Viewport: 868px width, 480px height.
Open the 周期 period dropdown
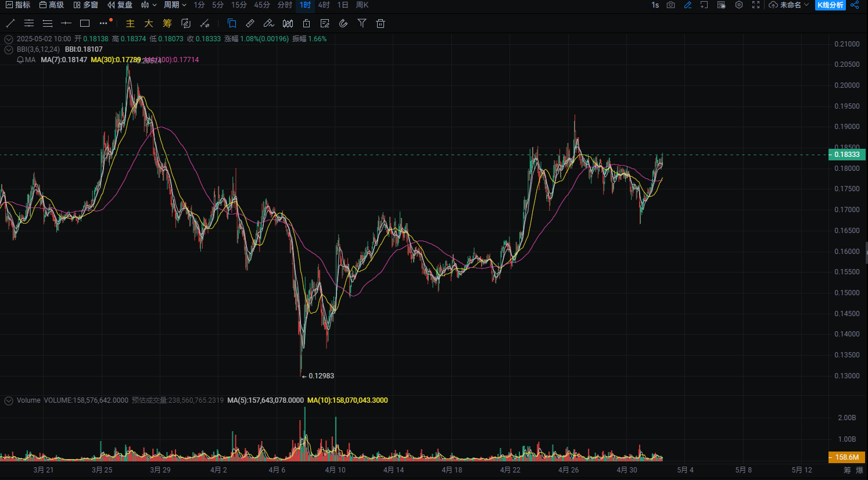click(x=175, y=5)
